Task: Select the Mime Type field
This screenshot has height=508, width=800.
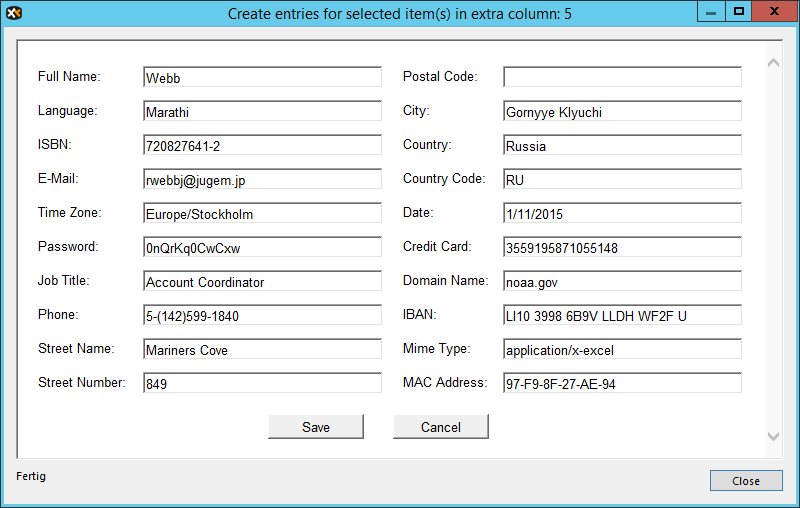Action: pyautogui.click(x=622, y=350)
